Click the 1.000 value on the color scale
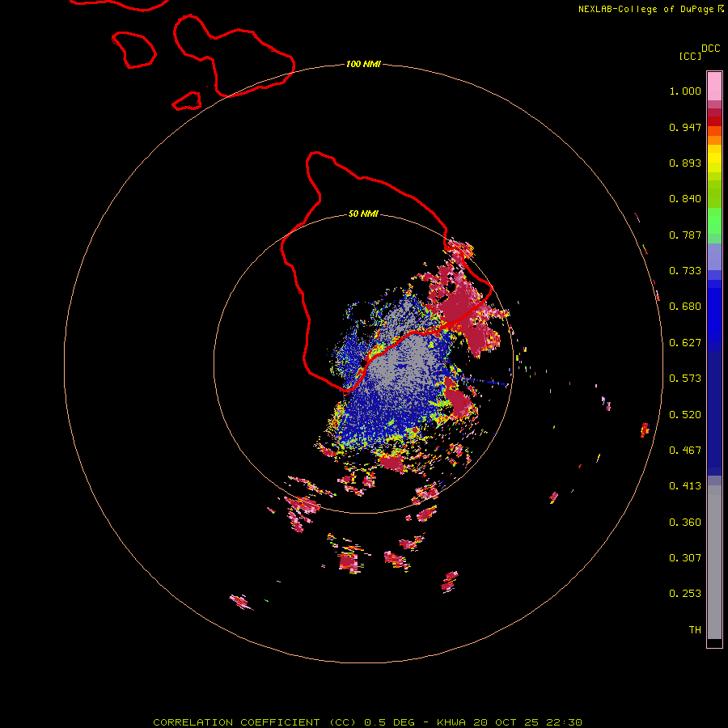Screen dimensions: 728x728 685,91
